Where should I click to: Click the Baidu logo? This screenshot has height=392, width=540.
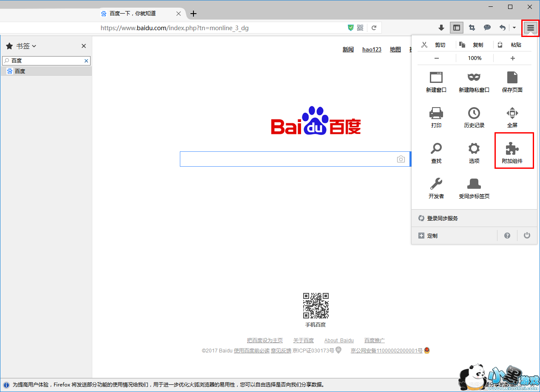tap(316, 121)
